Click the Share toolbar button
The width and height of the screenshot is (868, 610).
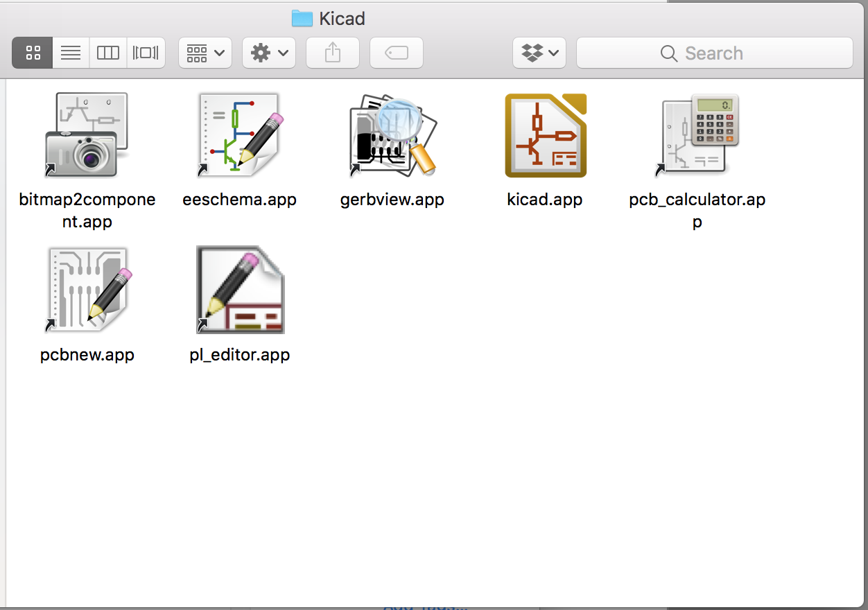tap(333, 53)
